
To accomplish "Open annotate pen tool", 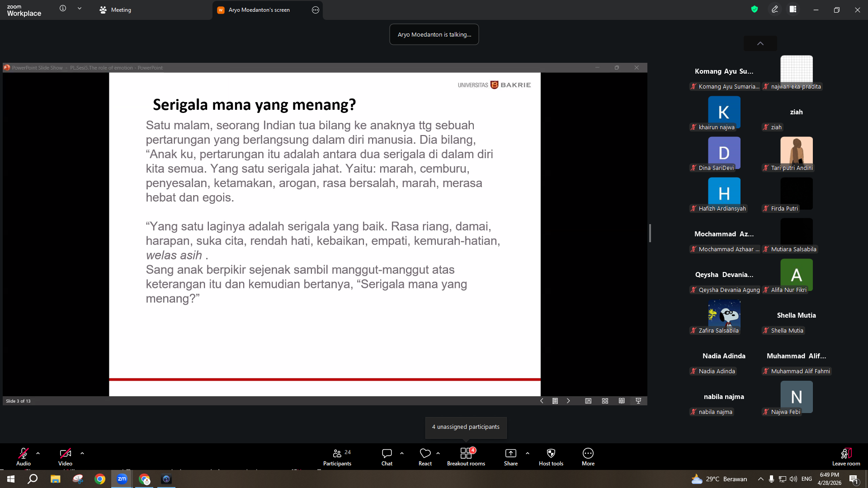I will [775, 9].
